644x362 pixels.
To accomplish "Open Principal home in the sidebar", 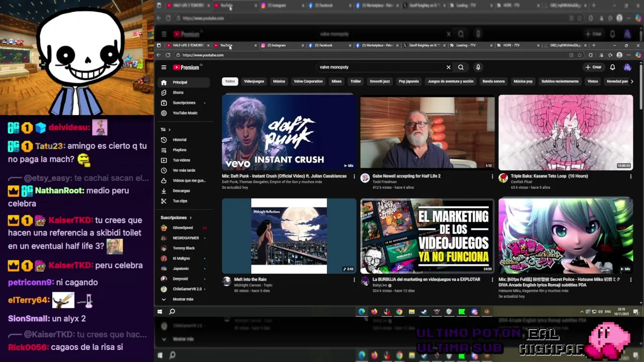I will coord(183,82).
